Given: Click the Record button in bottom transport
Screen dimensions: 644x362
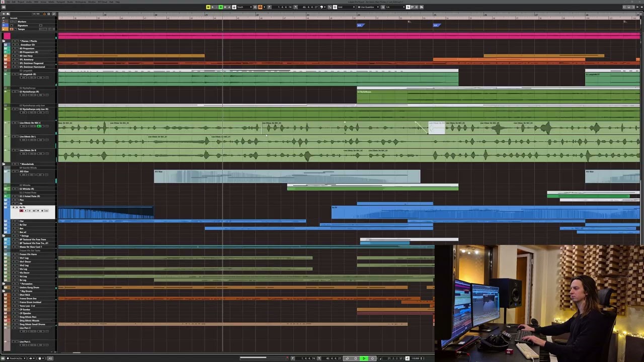Looking at the screenshot, I should [372, 358].
